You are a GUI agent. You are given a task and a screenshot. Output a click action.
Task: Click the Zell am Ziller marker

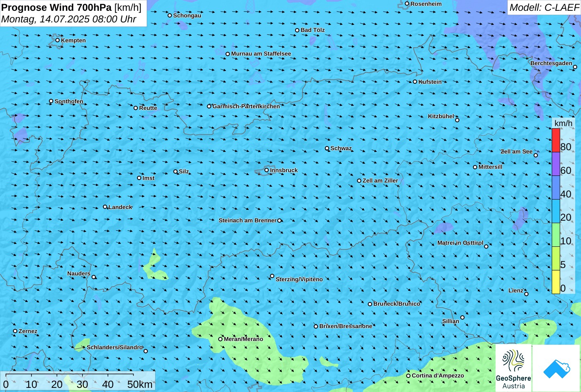(359, 180)
